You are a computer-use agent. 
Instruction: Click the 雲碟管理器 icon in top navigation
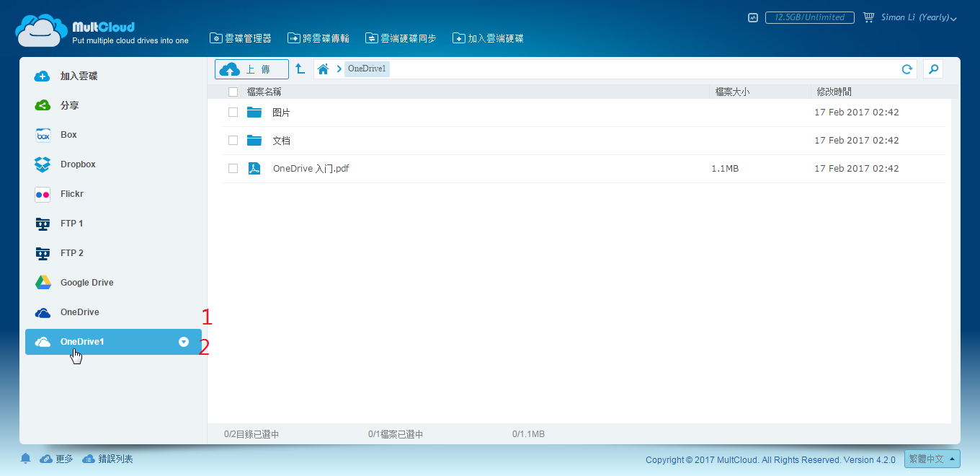click(215, 38)
